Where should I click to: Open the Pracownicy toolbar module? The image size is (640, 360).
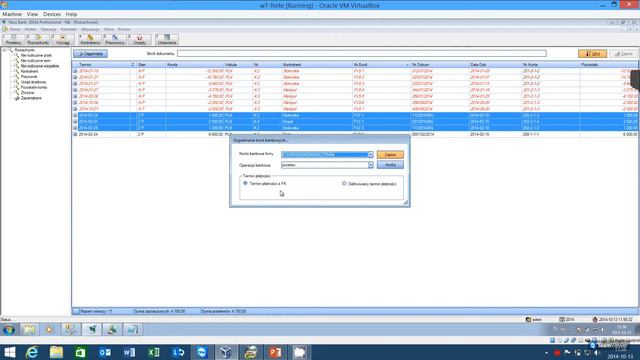coord(115,40)
